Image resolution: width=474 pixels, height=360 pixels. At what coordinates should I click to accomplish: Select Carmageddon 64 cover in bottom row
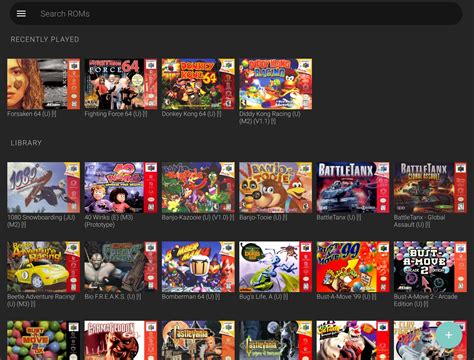coord(121,340)
